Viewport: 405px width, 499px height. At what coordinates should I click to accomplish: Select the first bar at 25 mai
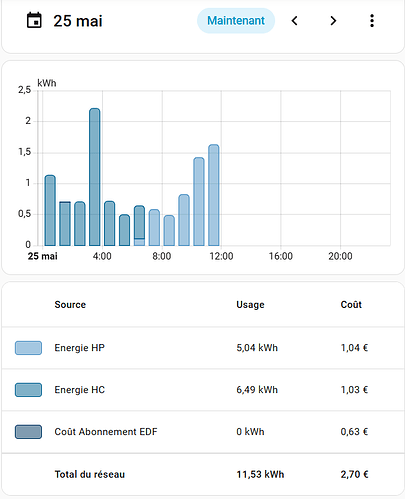50,210
